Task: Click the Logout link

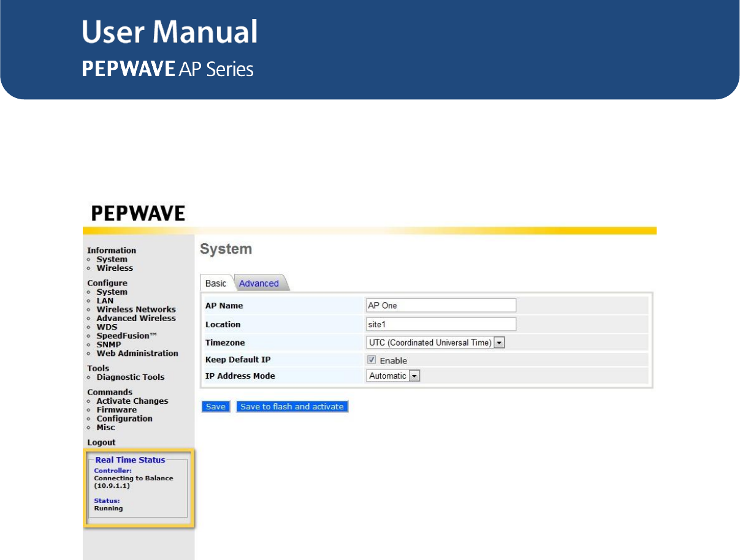Action: click(101, 442)
